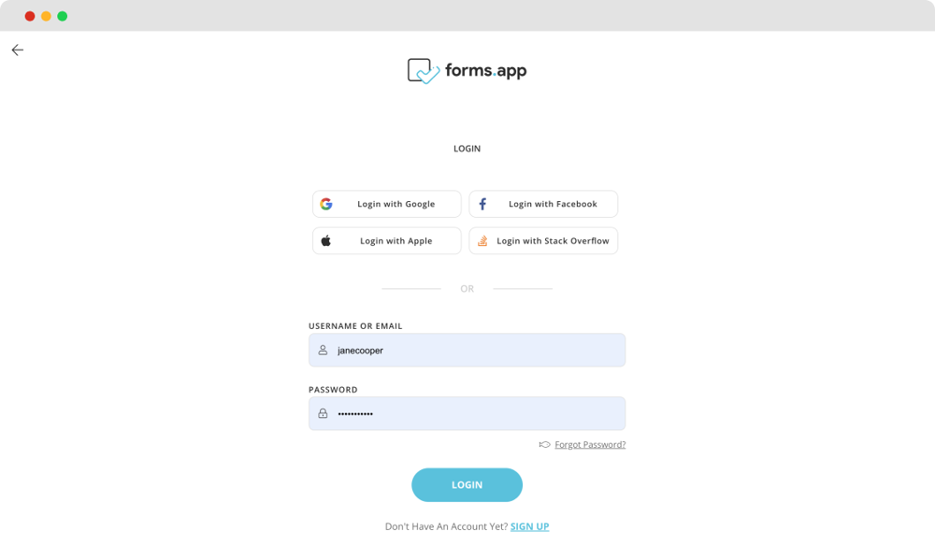
Task: Click the Facebook icon
Action: (483, 203)
